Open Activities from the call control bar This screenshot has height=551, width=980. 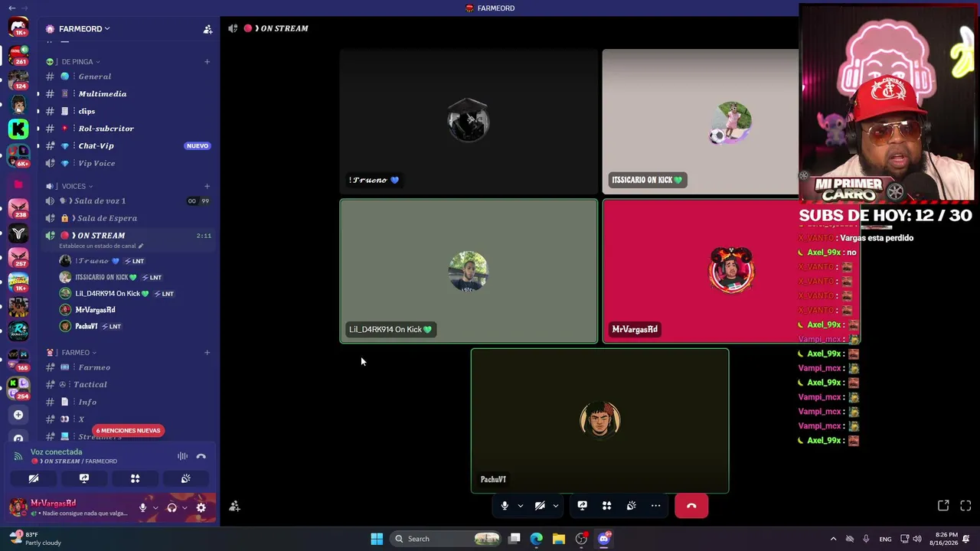607,506
